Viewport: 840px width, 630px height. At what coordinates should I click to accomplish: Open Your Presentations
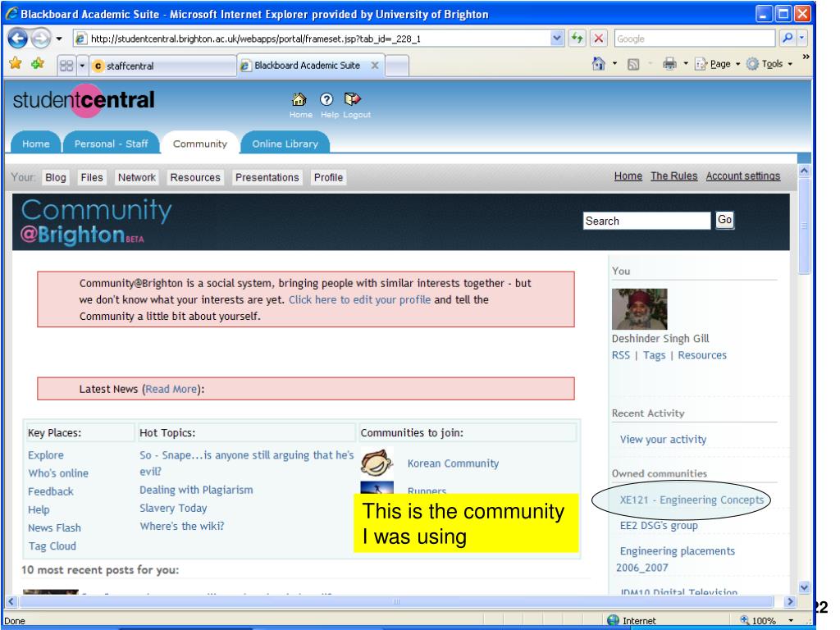267,177
